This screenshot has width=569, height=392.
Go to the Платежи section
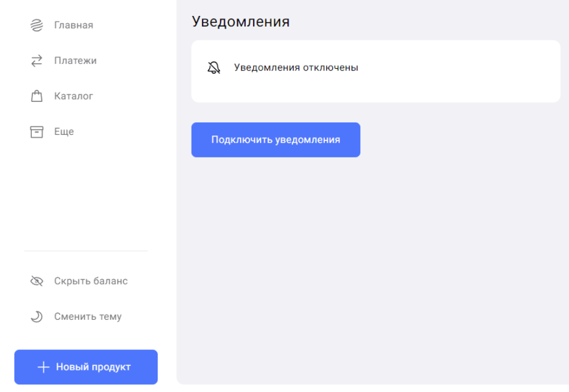pos(75,61)
